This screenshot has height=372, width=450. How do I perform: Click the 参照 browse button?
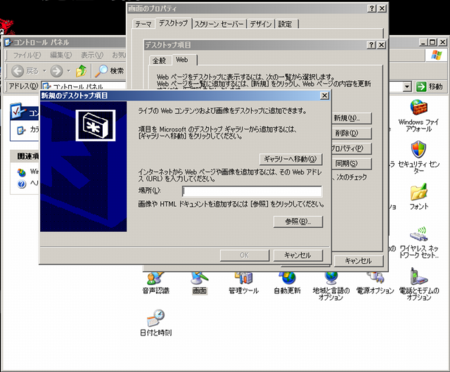[298, 221]
